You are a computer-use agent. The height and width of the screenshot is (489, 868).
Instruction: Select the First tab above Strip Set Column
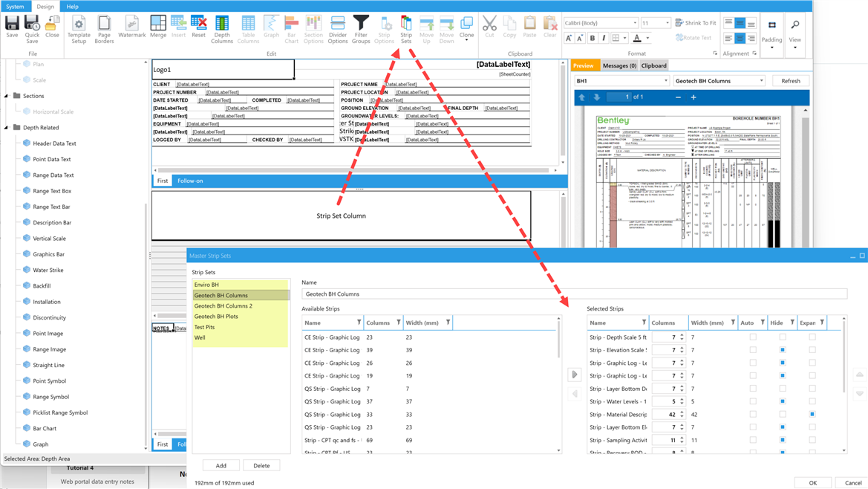coord(162,181)
